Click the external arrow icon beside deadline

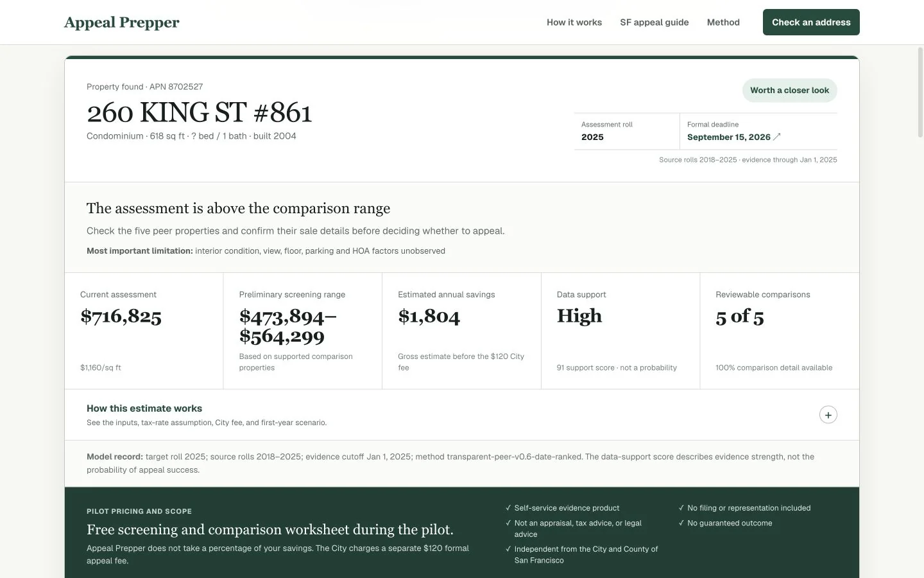tap(777, 137)
